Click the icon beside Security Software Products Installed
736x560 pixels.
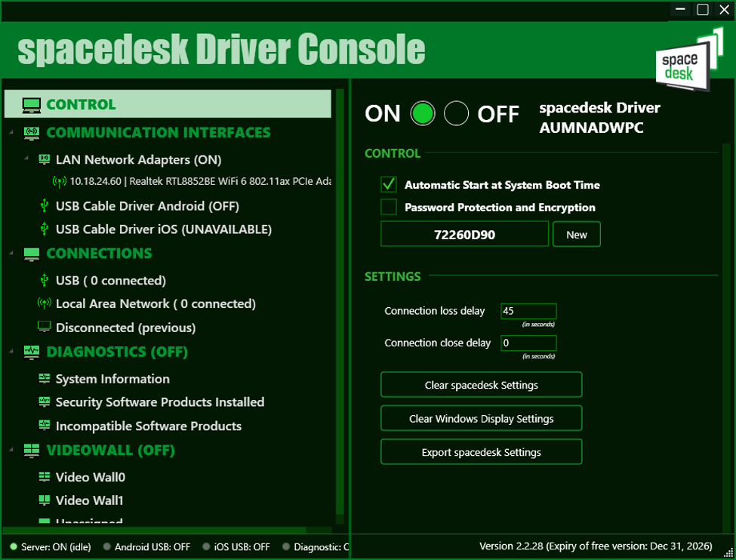pos(44,402)
